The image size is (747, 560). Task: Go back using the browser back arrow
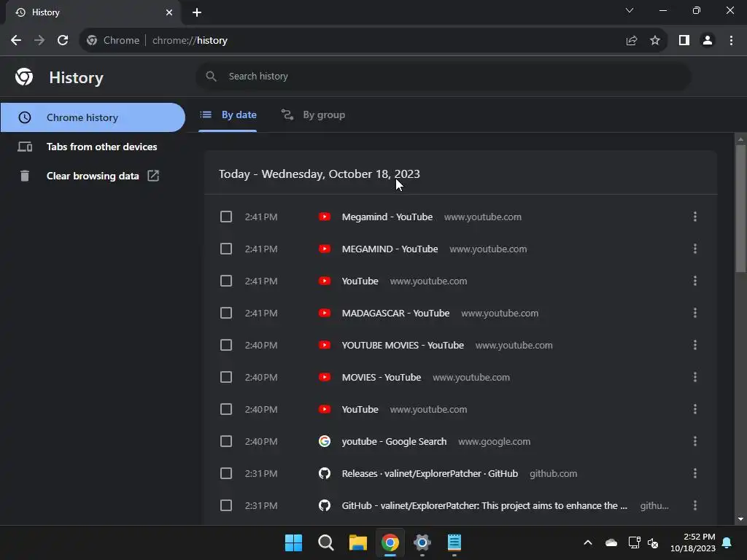click(16, 41)
